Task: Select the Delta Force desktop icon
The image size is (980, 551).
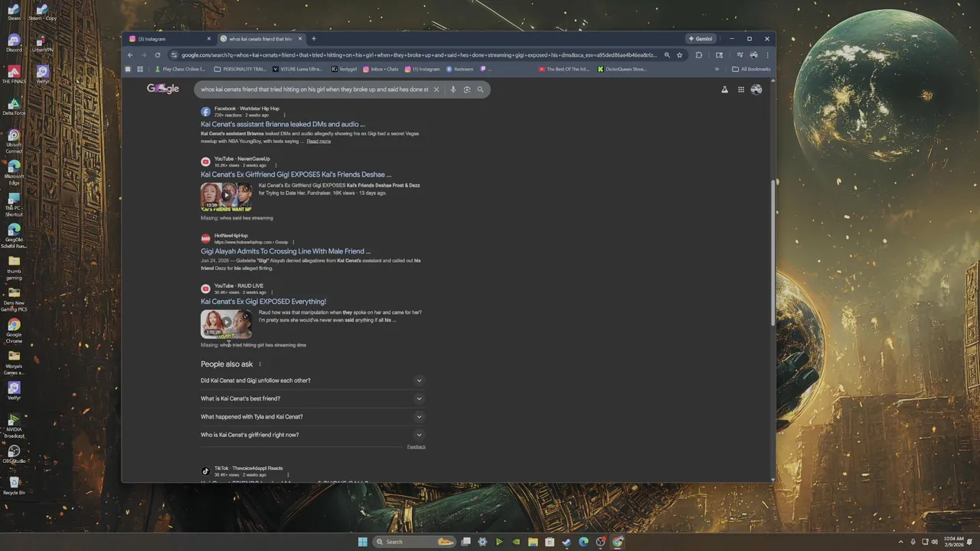Action: (14, 106)
